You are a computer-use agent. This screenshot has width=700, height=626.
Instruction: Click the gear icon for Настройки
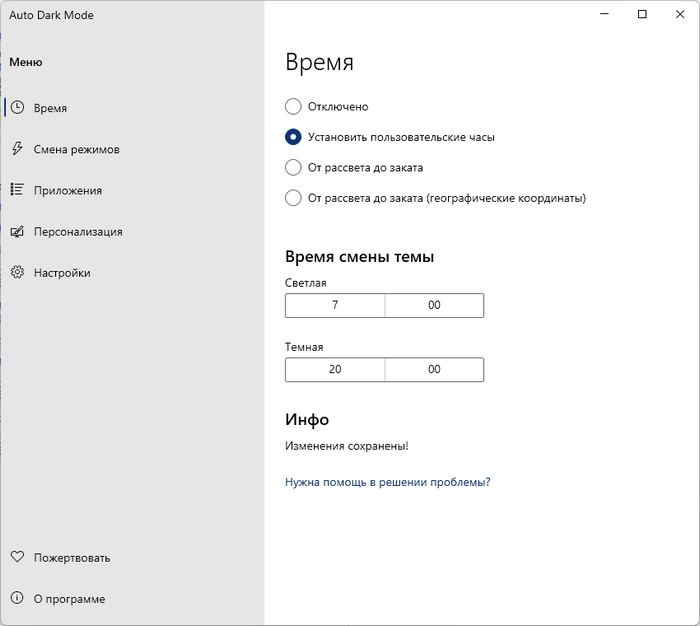coord(17,272)
